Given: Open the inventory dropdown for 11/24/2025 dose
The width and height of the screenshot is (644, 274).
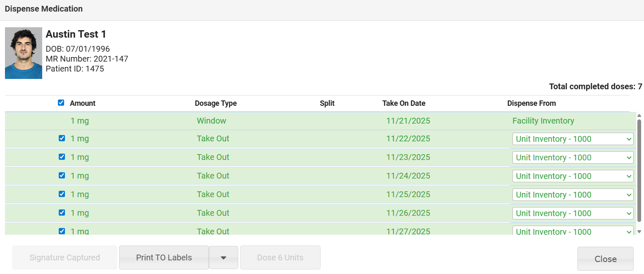Looking at the screenshot, I should [572, 176].
